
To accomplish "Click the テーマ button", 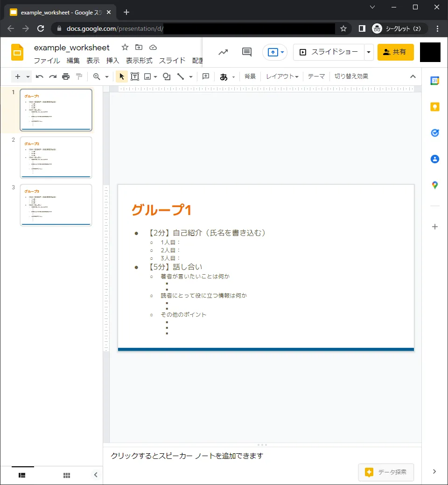I will [x=316, y=76].
